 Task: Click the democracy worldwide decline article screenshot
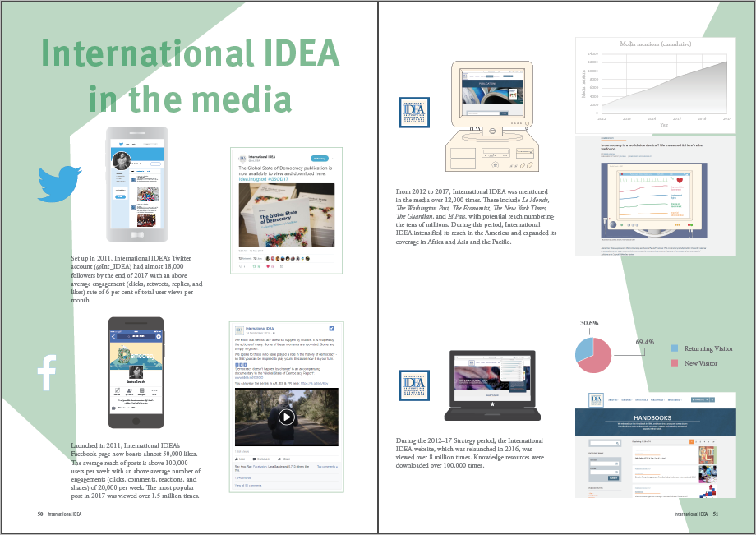[656, 196]
